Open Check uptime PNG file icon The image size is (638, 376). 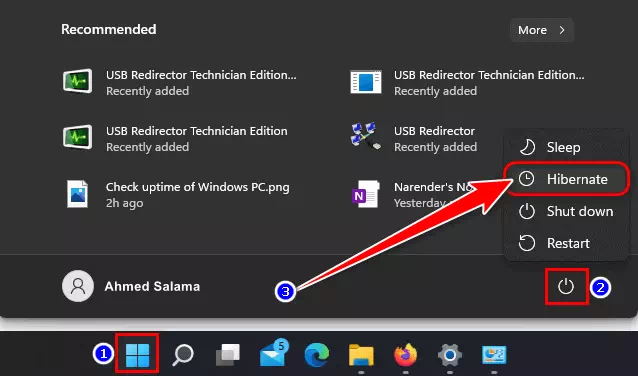tap(78, 194)
